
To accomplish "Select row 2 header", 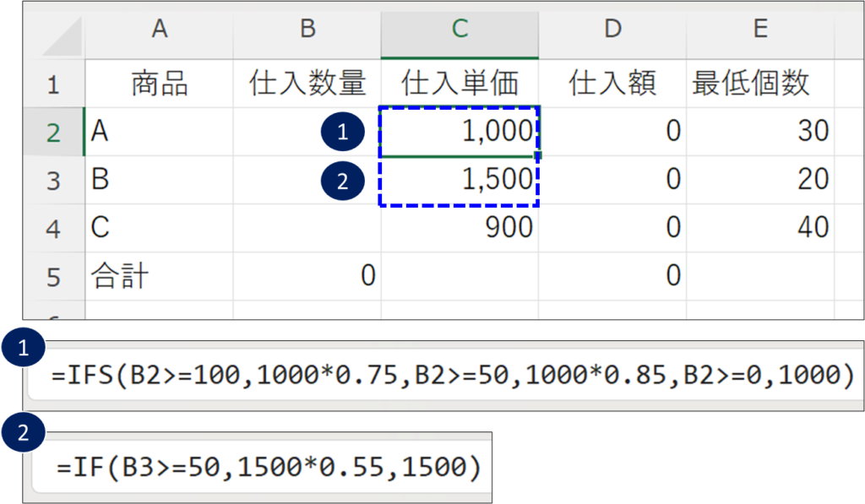I will tap(53, 132).
